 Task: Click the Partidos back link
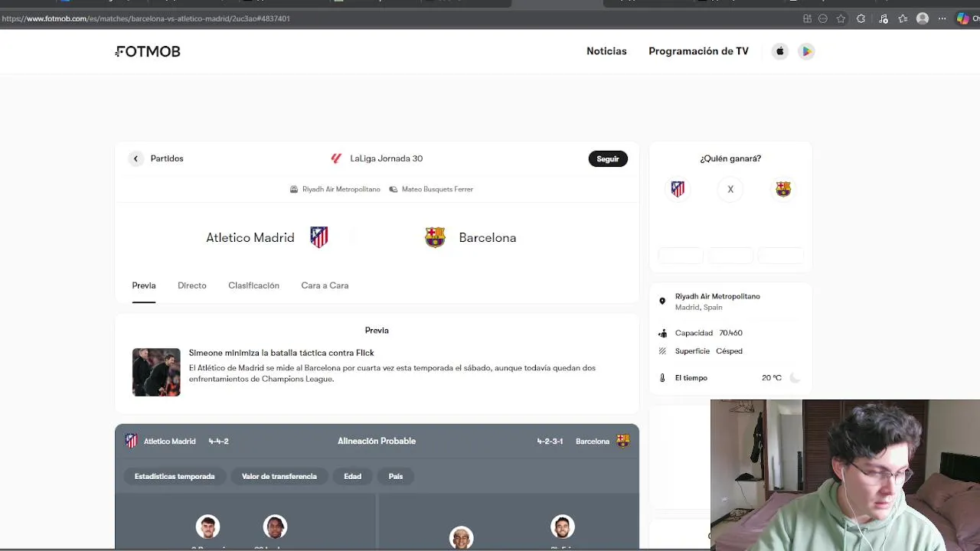167,158
